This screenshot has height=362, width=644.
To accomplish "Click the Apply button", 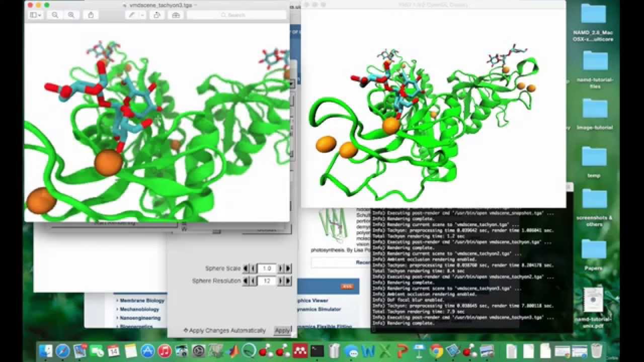I will pos(282,330).
